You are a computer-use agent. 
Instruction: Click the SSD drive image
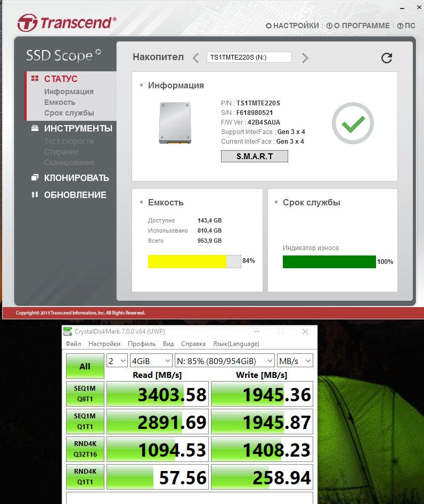175,123
